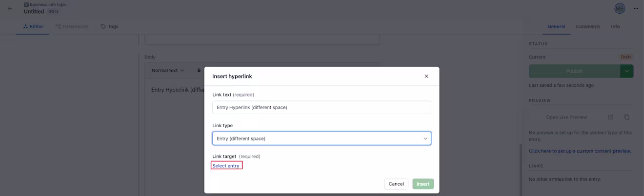Viewport: 644px width, 196px height.
Task: Copy preview link icon
Action: click(627, 118)
